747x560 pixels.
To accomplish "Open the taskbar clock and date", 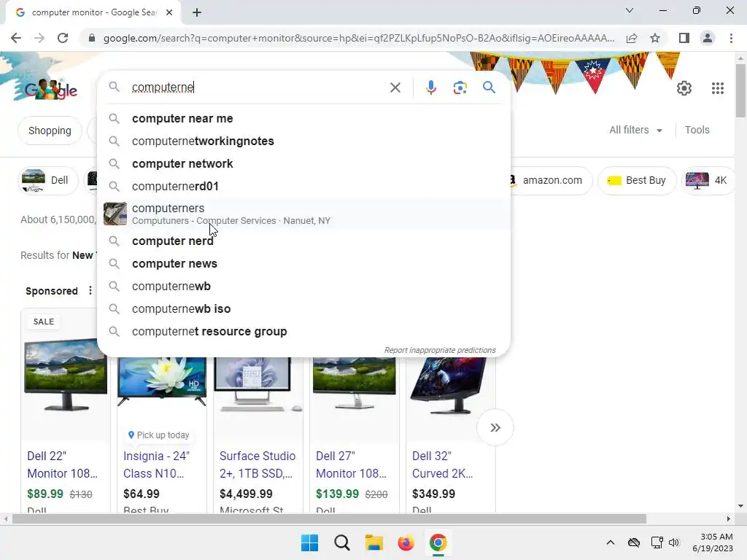I will [x=713, y=542].
